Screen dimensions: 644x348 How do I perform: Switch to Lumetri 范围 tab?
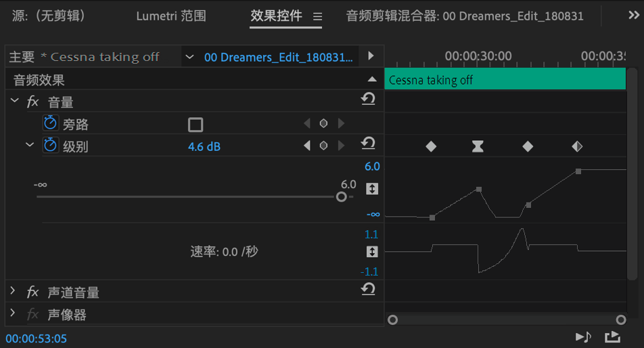(x=171, y=16)
